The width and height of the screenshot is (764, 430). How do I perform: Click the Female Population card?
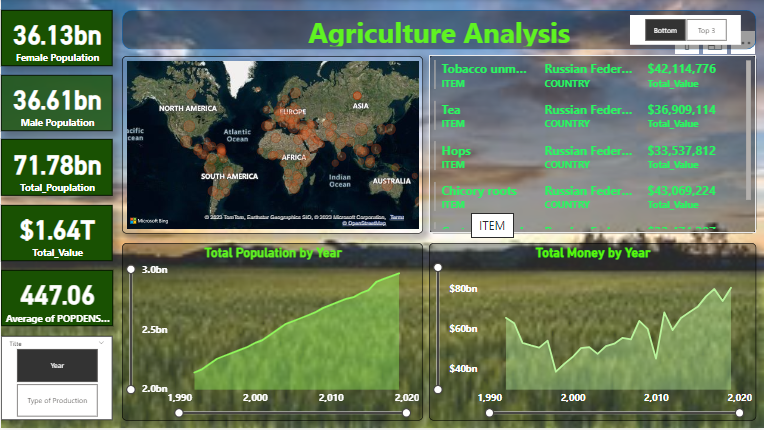click(57, 42)
